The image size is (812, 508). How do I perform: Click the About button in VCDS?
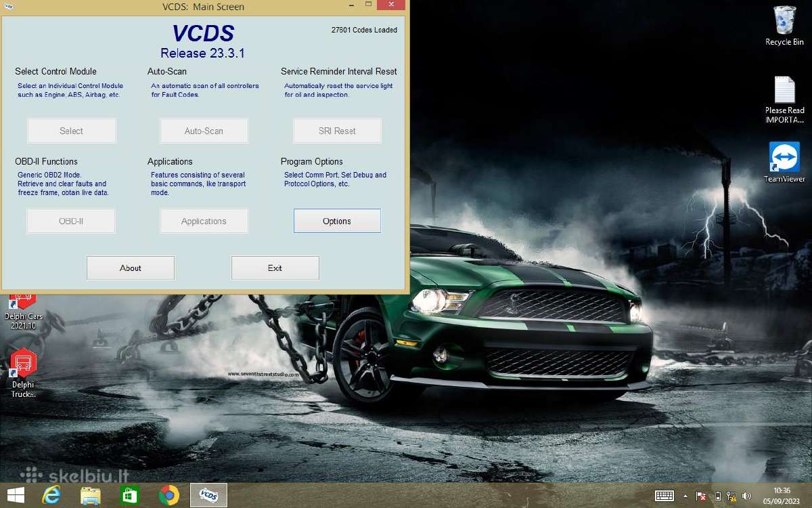[x=131, y=268]
